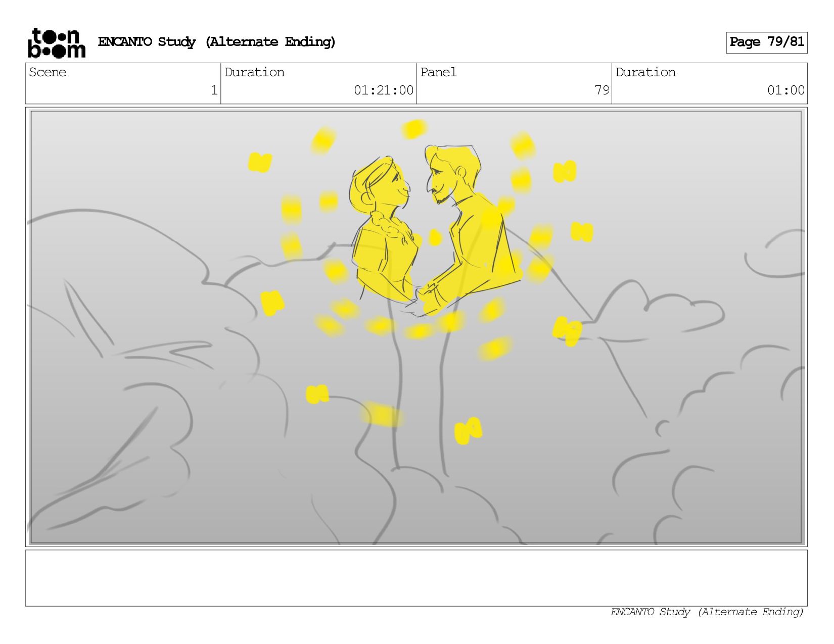Screen dimensions: 834x644
Task: Select the Scene label
Action: [x=48, y=72]
